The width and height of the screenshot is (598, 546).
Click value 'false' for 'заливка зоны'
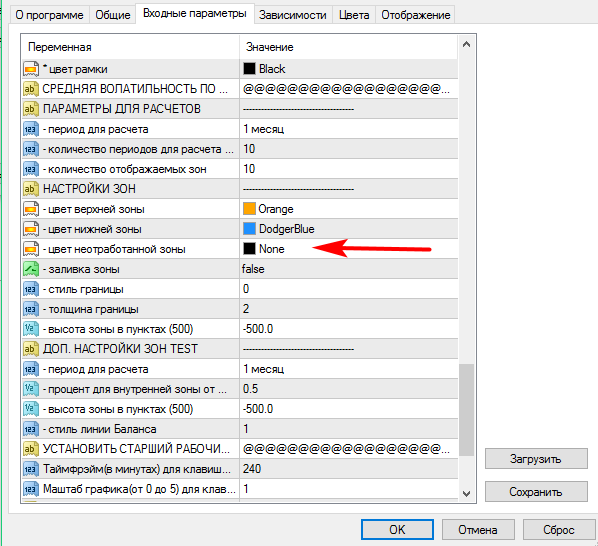click(253, 269)
